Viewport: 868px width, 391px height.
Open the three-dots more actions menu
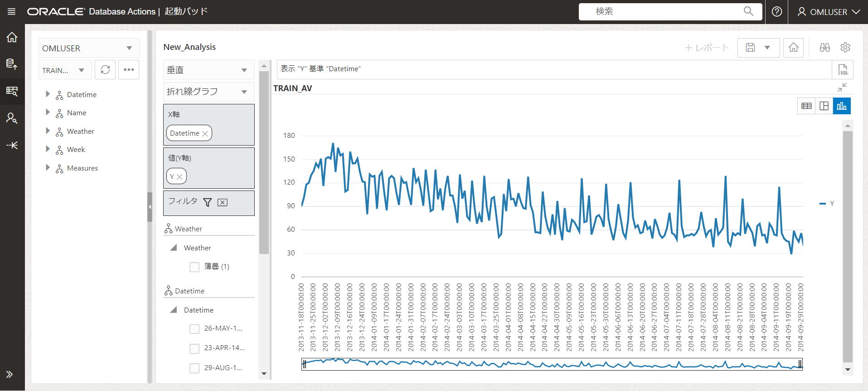click(129, 69)
